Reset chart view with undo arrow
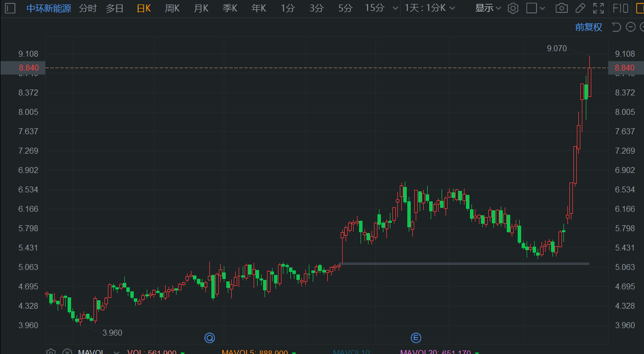Image resolution: width=644 pixels, height=354 pixels. pos(616,27)
